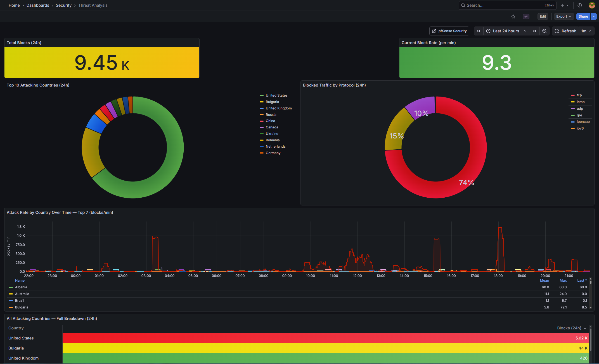Viewport: 599px width, 364px height.
Task: Open the user profile avatar
Action: pyautogui.click(x=592, y=5)
